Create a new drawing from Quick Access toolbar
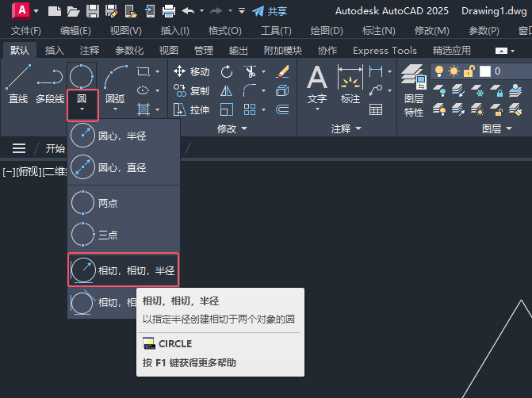The height and width of the screenshot is (398, 532). pyautogui.click(x=54, y=11)
